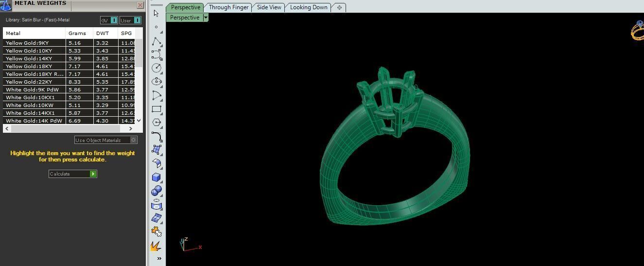Screen dimensions: 644x266
Task: Toggle Use Object Materials option
Action: coord(106,140)
